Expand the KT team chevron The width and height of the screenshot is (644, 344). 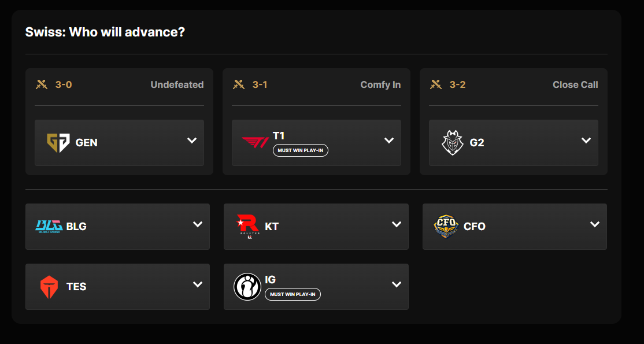point(397,224)
